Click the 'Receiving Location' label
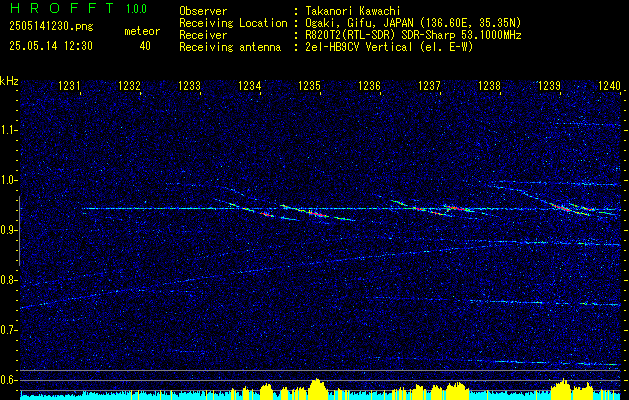 point(233,23)
